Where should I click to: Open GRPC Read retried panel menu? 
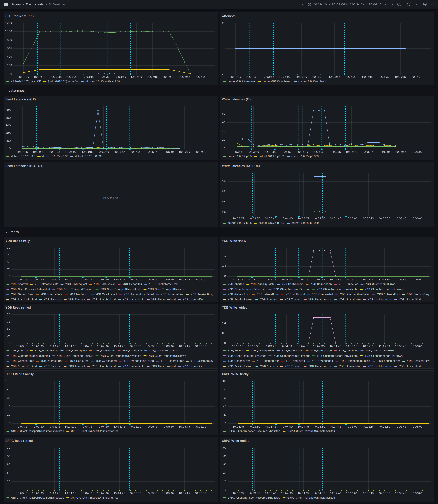pos(19,441)
